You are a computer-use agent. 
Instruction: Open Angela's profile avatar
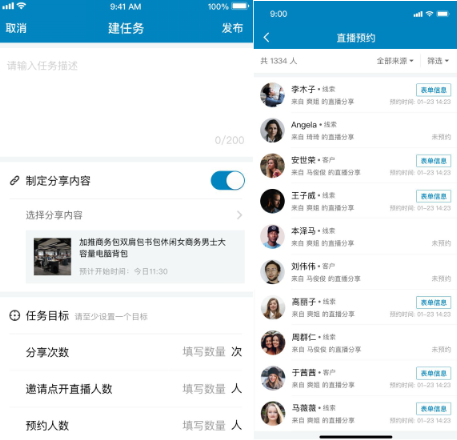(272, 130)
